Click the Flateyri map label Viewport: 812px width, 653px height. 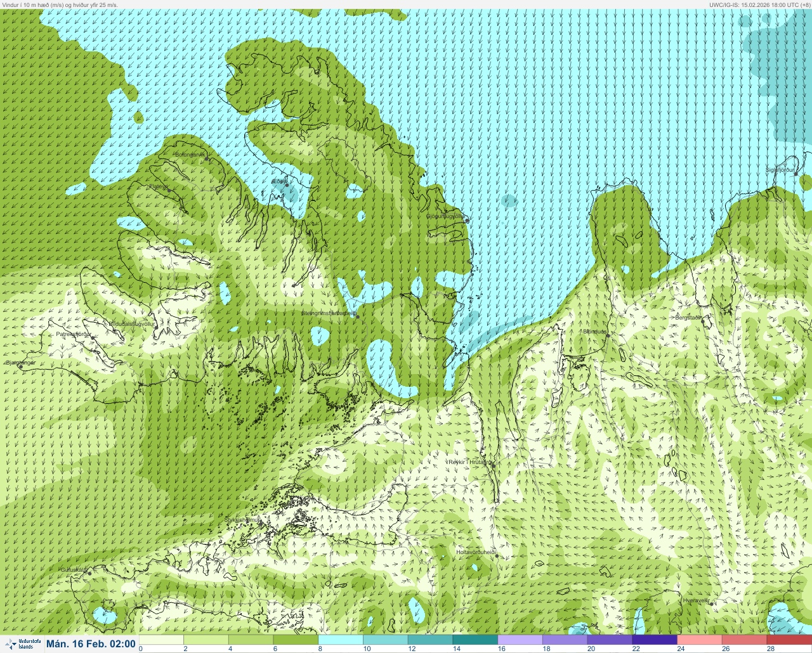coord(158,186)
